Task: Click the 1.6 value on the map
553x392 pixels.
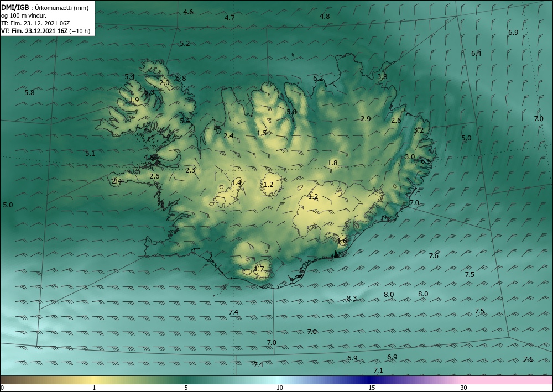Action: click(x=342, y=241)
